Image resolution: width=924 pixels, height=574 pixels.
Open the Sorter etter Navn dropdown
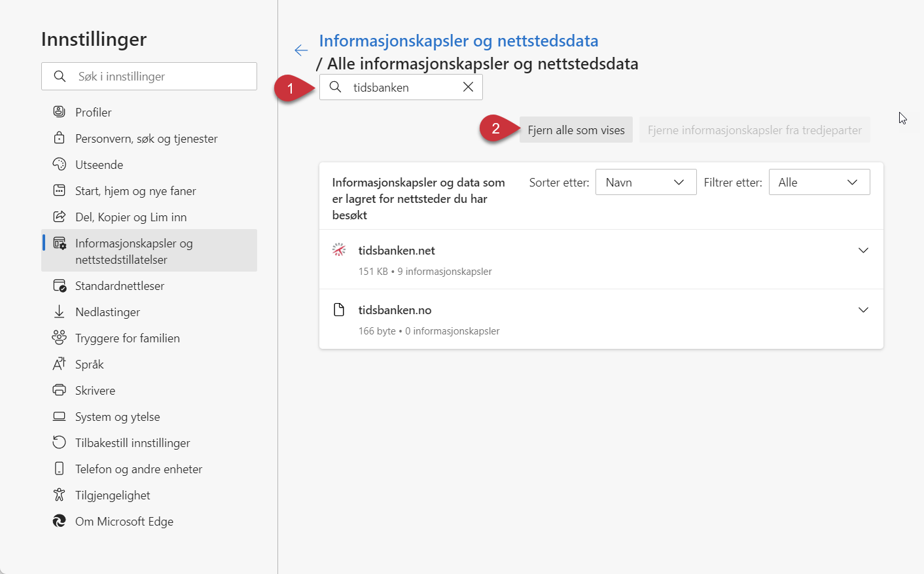point(646,182)
